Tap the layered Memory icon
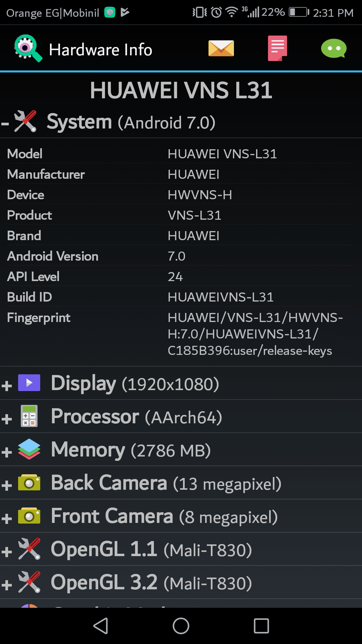This screenshot has width=362, height=644. [29, 449]
